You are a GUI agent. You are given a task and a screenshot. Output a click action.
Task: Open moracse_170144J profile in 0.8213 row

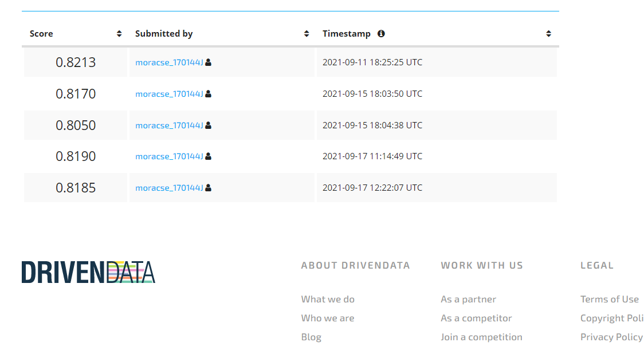point(169,62)
